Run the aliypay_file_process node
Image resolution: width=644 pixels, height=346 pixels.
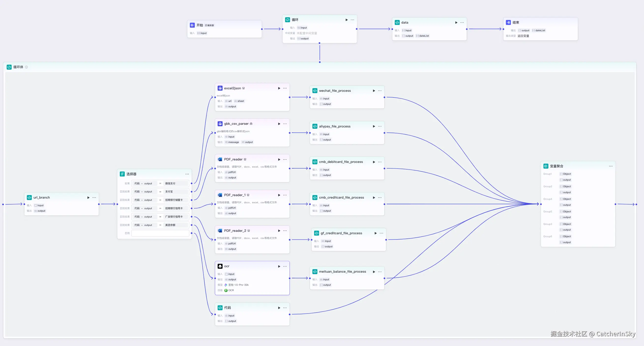pyautogui.click(x=374, y=126)
